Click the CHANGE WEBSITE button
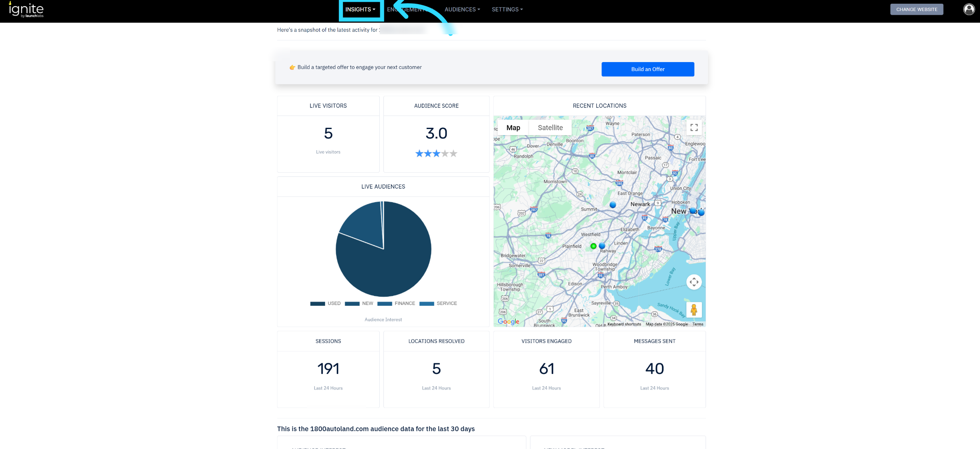 [916, 9]
